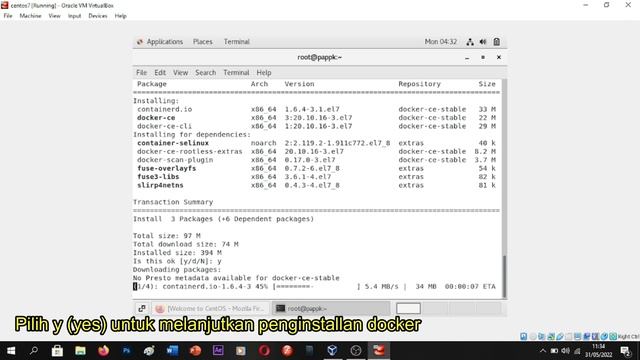Open GNOME Places menu
Viewport: 640px width, 360px height.
203,42
